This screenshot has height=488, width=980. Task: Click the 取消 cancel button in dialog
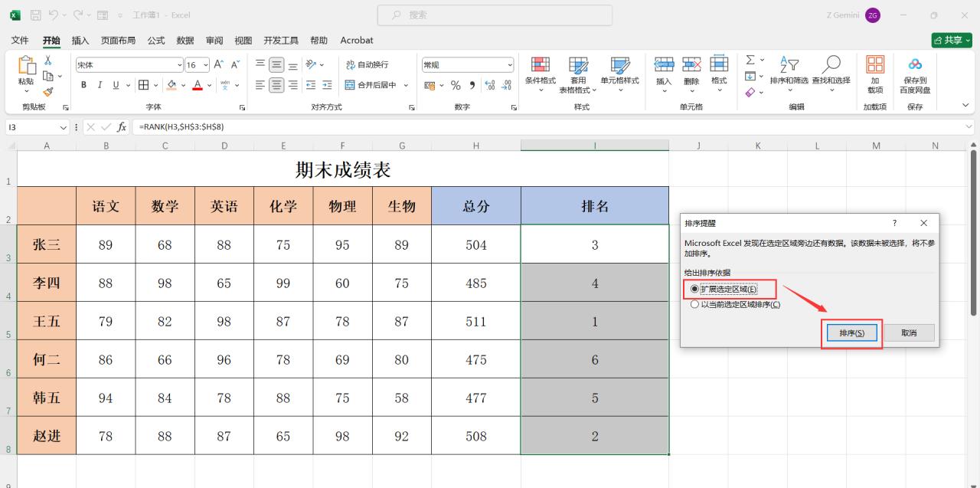click(x=909, y=333)
